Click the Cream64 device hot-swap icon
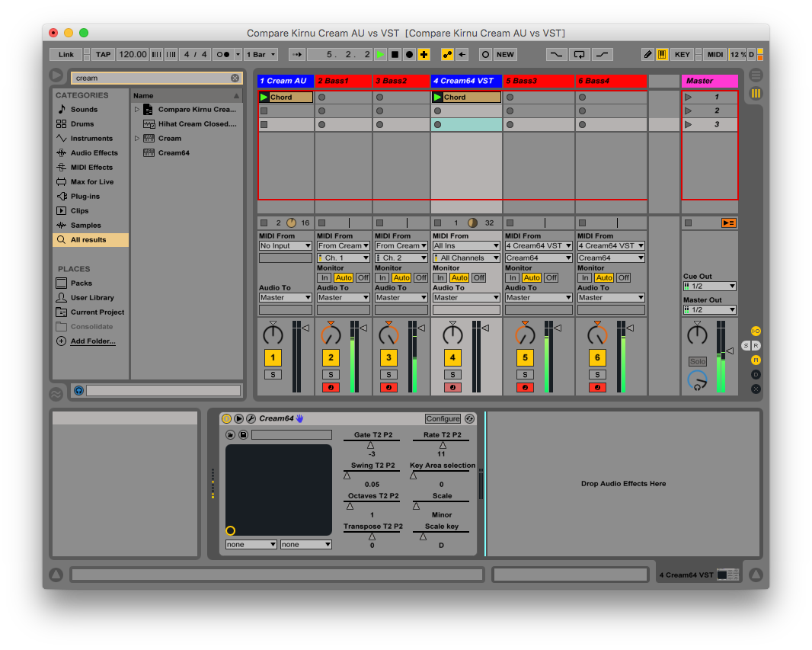812x650 pixels. pos(470,418)
